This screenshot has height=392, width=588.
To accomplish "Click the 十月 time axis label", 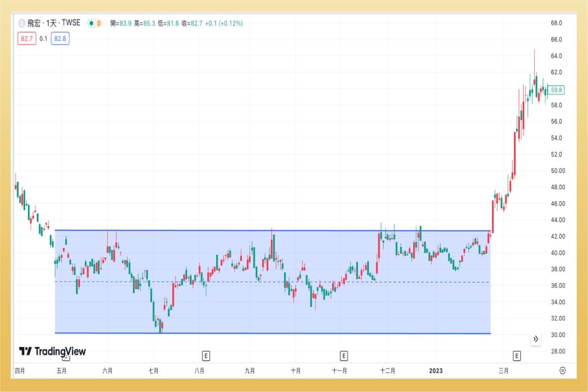I will 295,371.
